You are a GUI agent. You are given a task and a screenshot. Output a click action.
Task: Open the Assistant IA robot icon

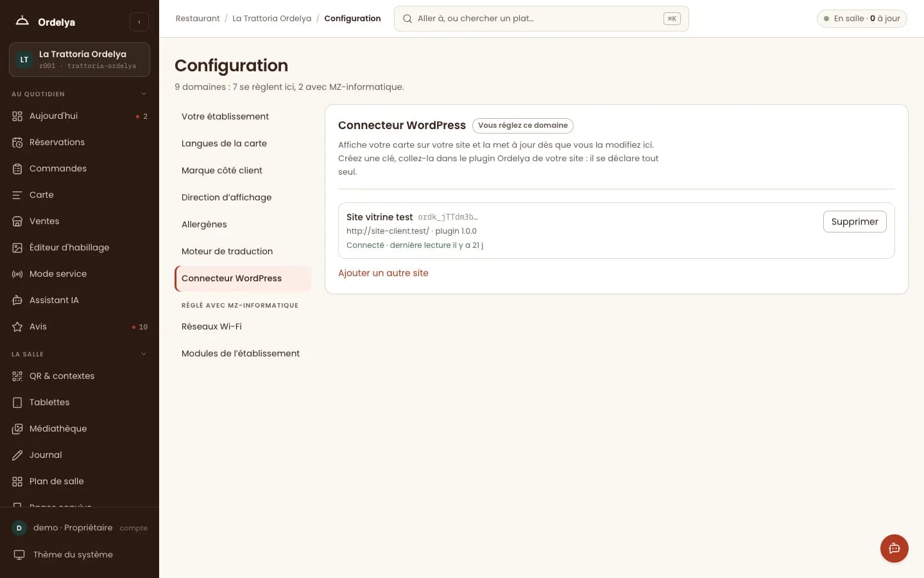click(x=17, y=301)
